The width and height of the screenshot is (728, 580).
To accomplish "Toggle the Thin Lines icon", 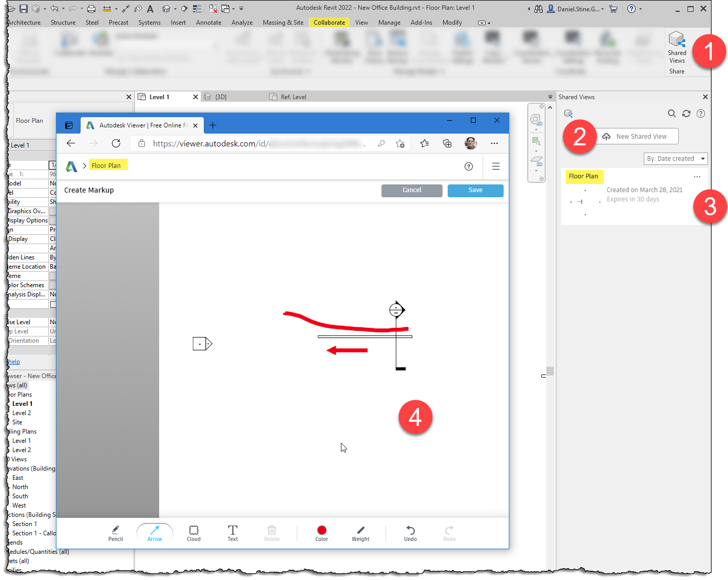I will coord(197,9).
